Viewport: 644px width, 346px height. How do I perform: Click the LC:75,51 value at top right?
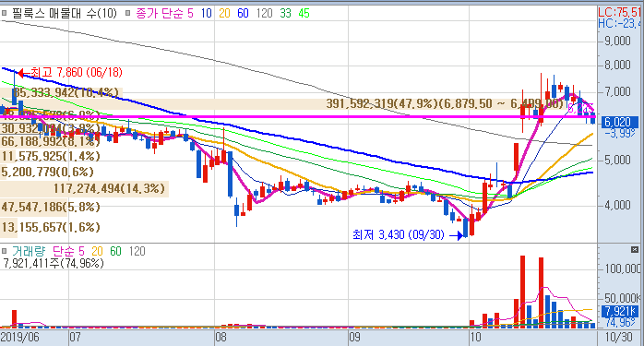coord(619,12)
